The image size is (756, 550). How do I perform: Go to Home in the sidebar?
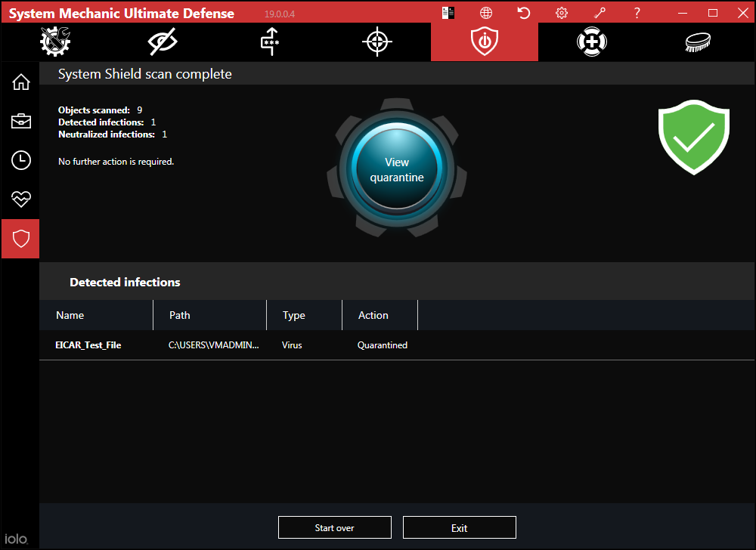click(x=20, y=82)
